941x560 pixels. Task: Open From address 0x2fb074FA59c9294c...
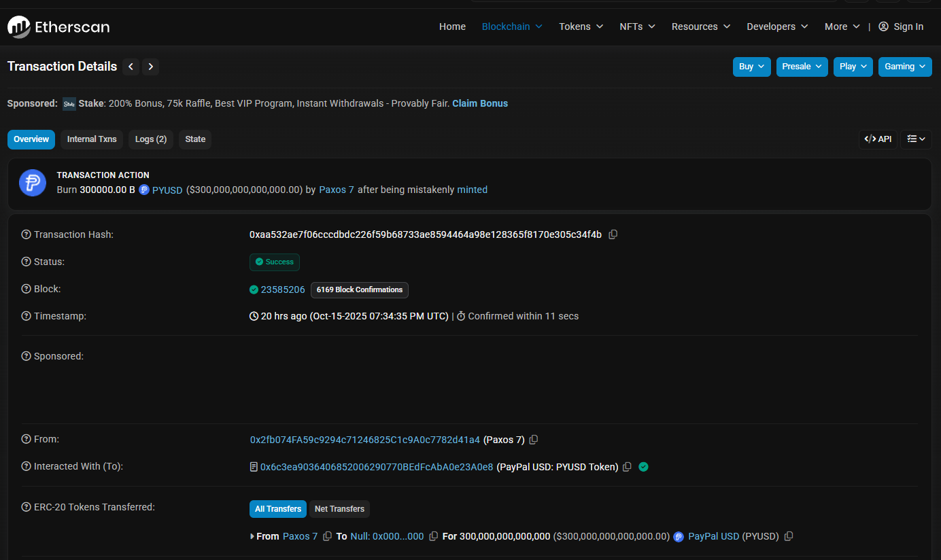365,440
